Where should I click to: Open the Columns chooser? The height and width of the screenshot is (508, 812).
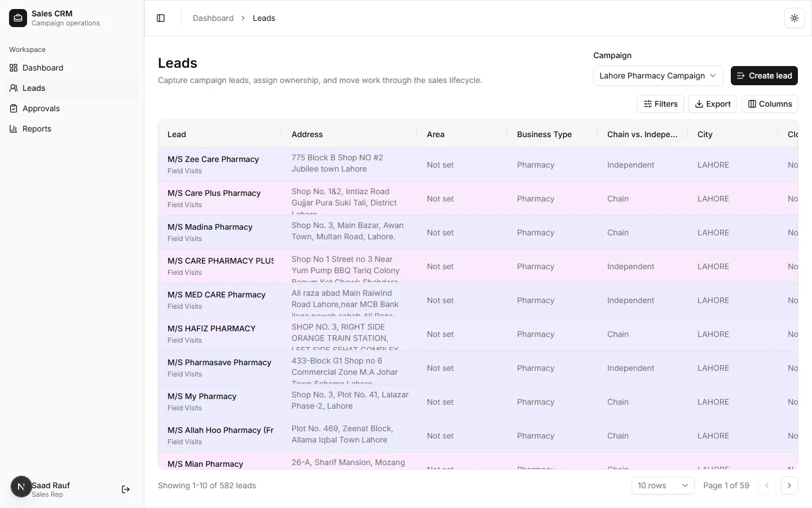(x=770, y=104)
